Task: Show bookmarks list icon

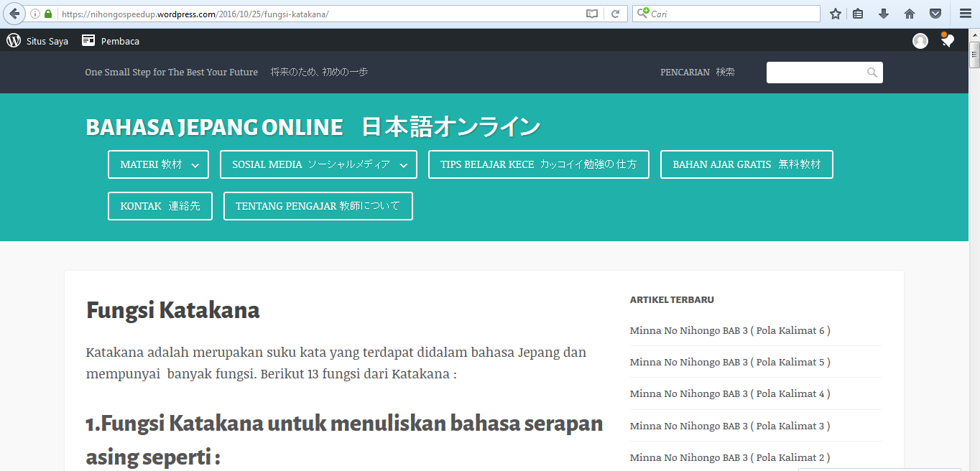Action: [858, 14]
